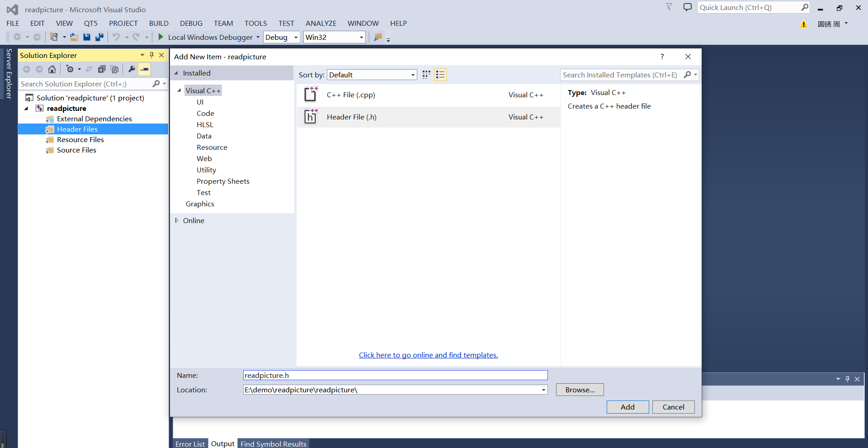Open Local Windows Debugger dropdown arrow
868x448 pixels.
click(x=258, y=37)
